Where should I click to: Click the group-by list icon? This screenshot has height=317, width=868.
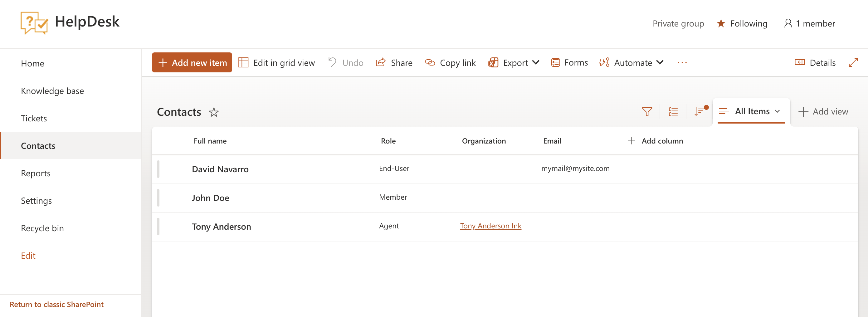[x=673, y=111]
